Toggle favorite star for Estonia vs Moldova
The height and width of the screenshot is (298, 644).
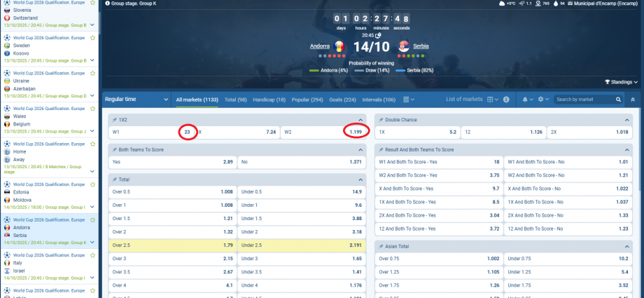(93, 182)
